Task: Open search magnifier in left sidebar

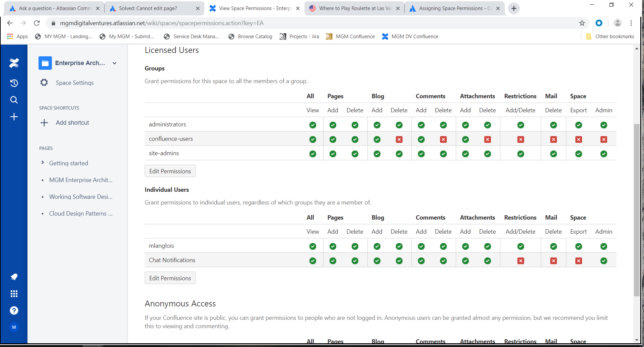Action: (14, 100)
